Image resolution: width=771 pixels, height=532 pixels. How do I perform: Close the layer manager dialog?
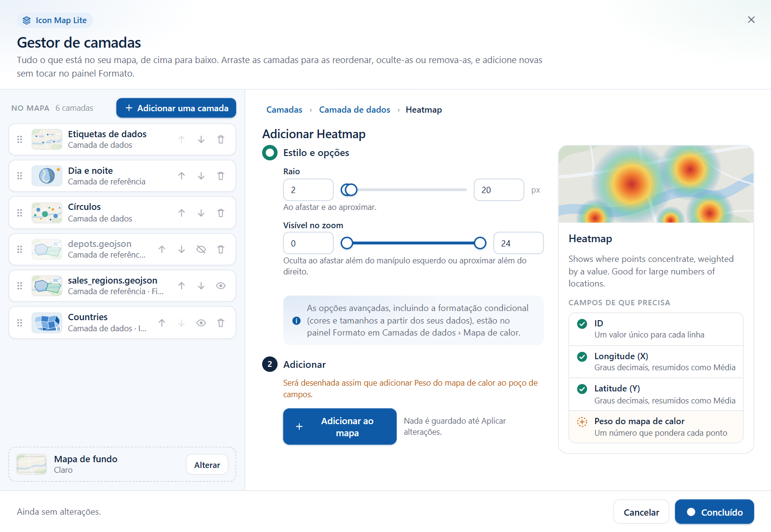(751, 20)
